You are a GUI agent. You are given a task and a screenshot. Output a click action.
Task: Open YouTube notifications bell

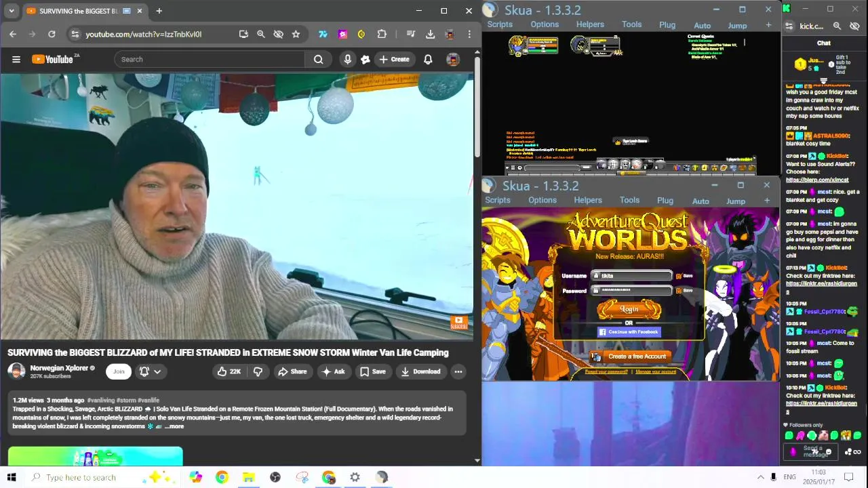(x=428, y=59)
